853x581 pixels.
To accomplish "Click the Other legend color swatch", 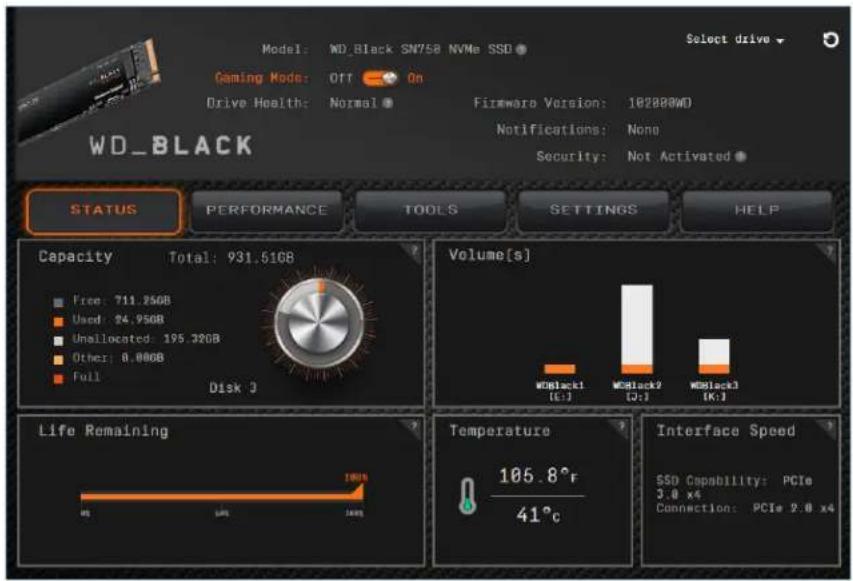I will (x=58, y=360).
